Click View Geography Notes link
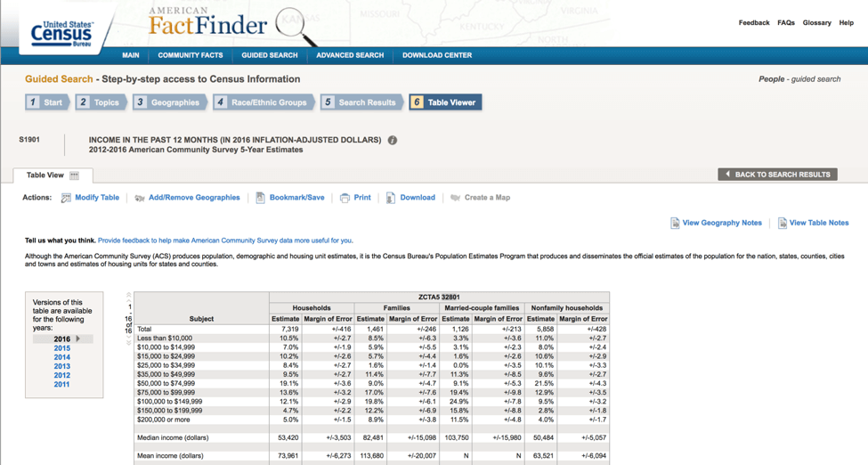This screenshot has width=868, height=465. 722,223
